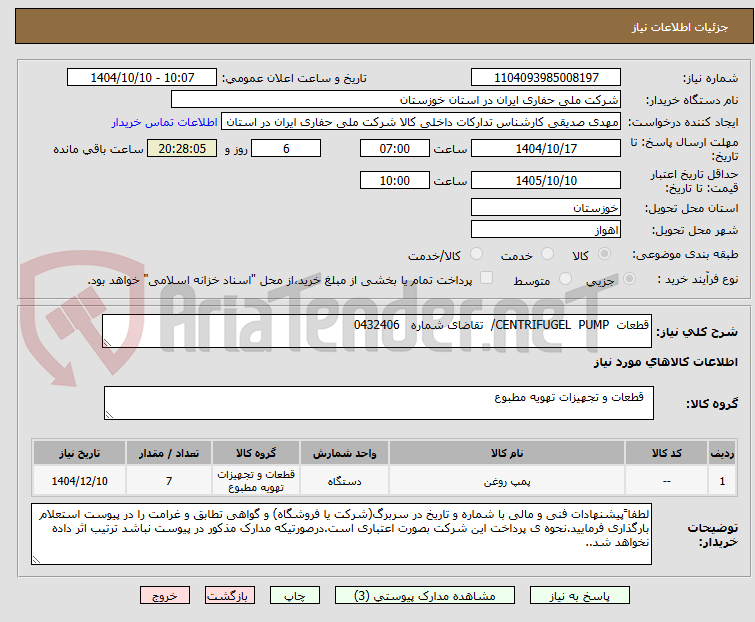Click the اطلاعات کالاهای مورد نیاز heading

tap(665, 362)
